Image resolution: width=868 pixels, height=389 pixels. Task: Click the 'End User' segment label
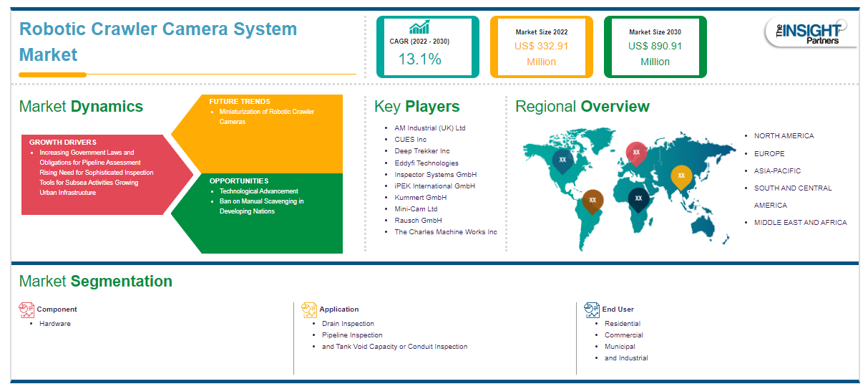tap(618, 309)
